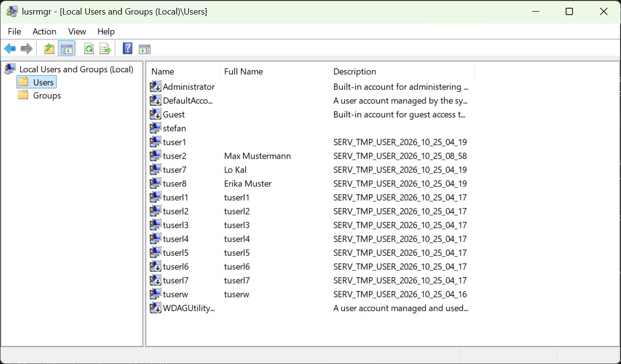Image resolution: width=621 pixels, height=364 pixels.
Task: Click the tuserl3 full name cell
Action: point(237,225)
